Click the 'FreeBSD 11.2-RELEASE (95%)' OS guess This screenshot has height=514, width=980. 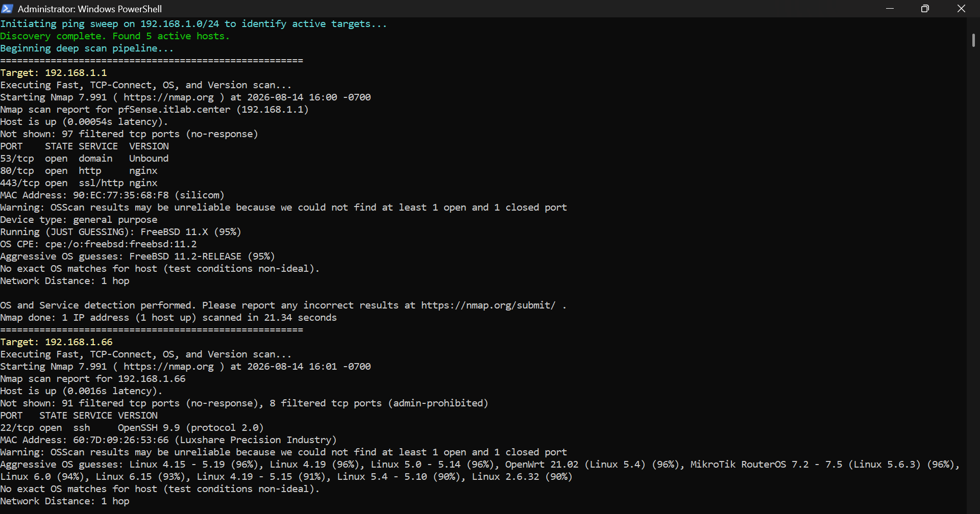point(202,256)
